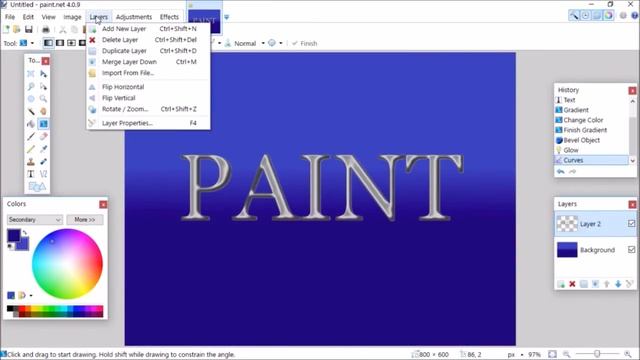Select the active Gradient tool
The image size is (640, 360).
[x=43, y=124]
